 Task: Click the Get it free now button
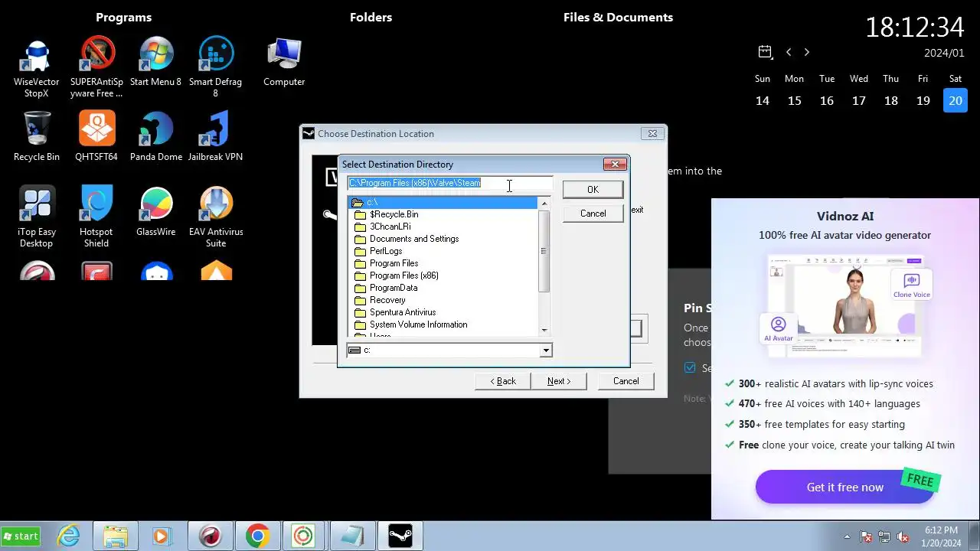tap(844, 487)
